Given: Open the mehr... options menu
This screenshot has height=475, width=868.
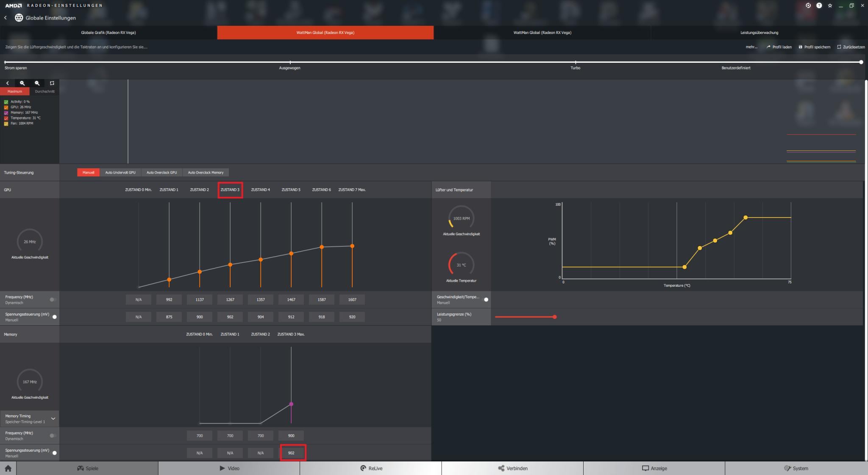Looking at the screenshot, I should point(751,47).
